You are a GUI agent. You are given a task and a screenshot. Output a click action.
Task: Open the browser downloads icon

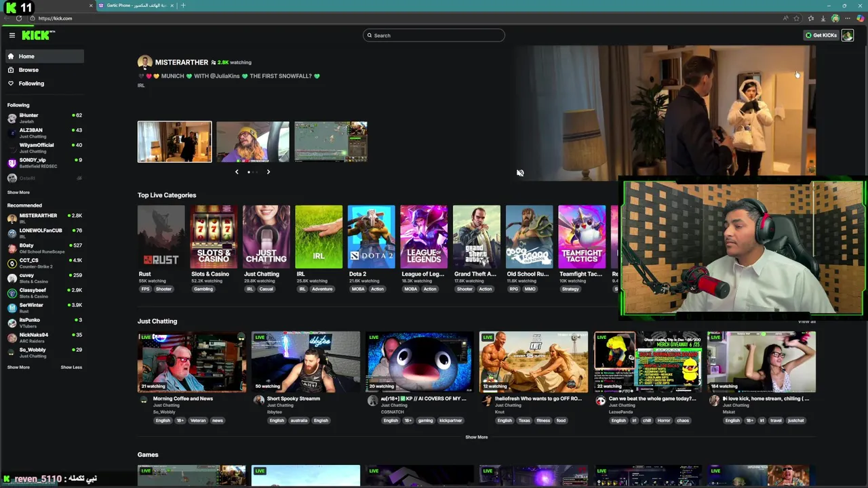[x=823, y=18]
